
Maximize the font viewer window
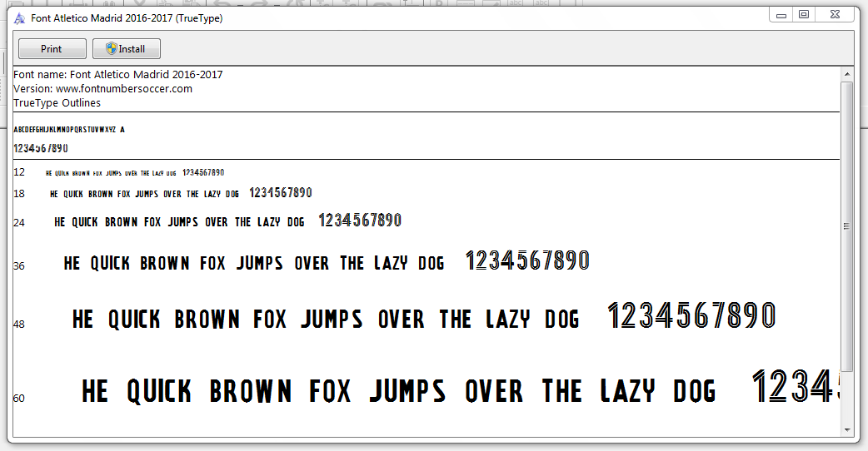click(804, 15)
